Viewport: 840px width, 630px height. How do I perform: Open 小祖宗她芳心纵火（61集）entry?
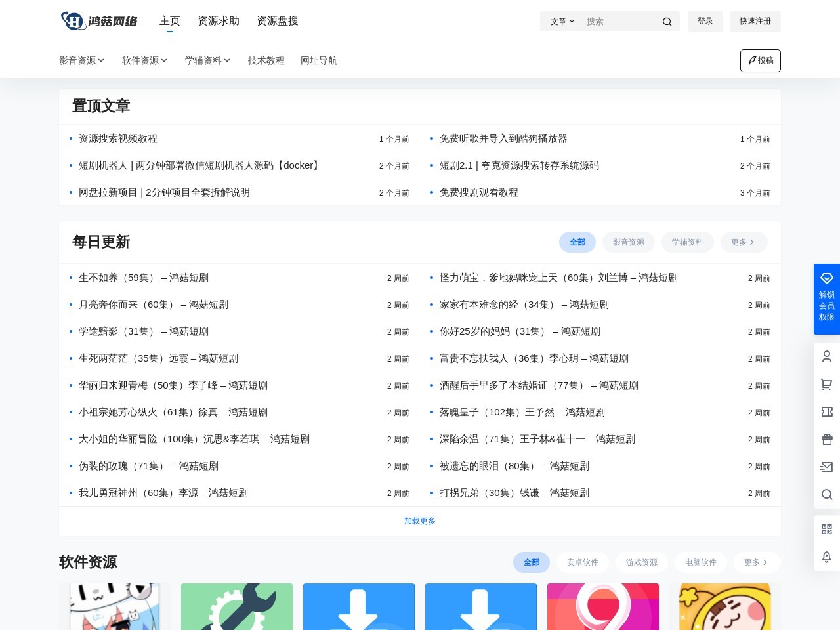pos(173,412)
